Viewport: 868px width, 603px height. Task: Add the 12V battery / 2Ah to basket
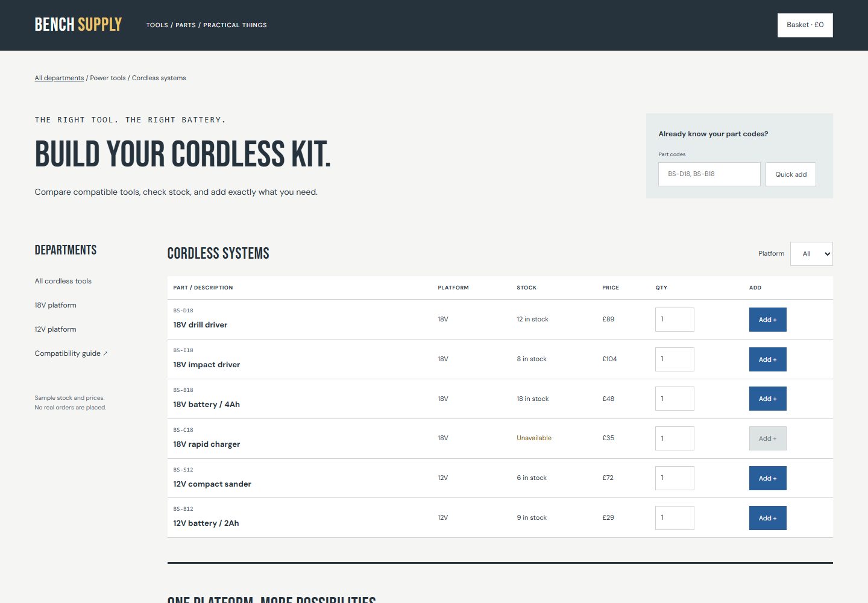point(768,518)
